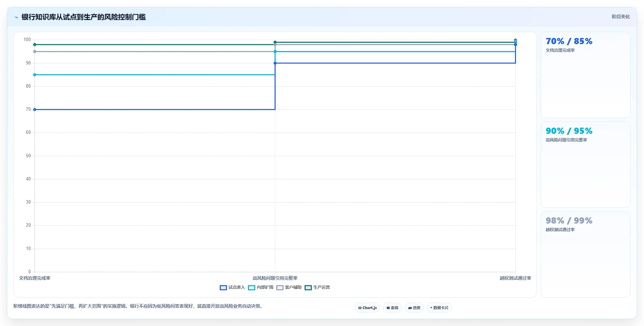The height and width of the screenshot is (326, 644).
Task: Click the 90% / 95% value
Action: pyautogui.click(x=569, y=131)
